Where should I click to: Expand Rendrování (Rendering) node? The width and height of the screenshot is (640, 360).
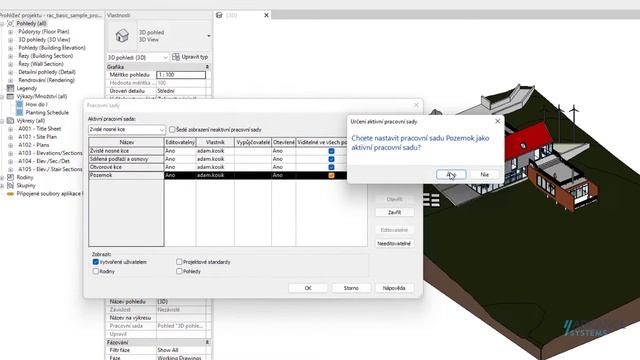pyautogui.click(x=11, y=80)
